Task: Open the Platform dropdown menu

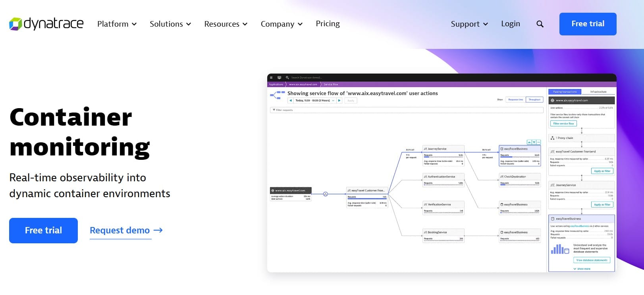Action: click(116, 24)
